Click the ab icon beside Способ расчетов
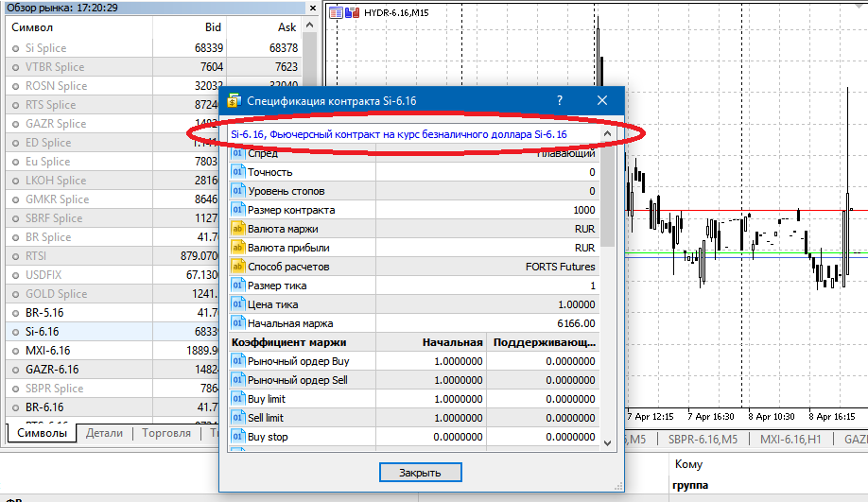This screenshot has width=868, height=502. pos(238,267)
